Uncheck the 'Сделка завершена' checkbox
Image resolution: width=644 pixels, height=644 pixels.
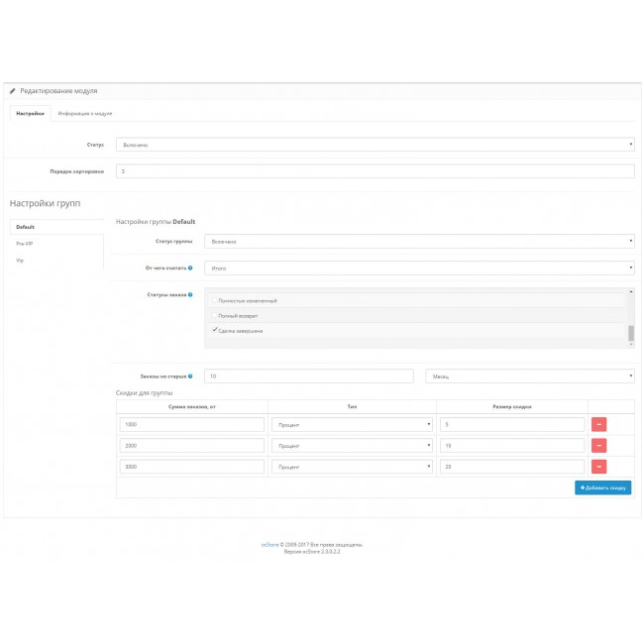click(x=215, y=330)
